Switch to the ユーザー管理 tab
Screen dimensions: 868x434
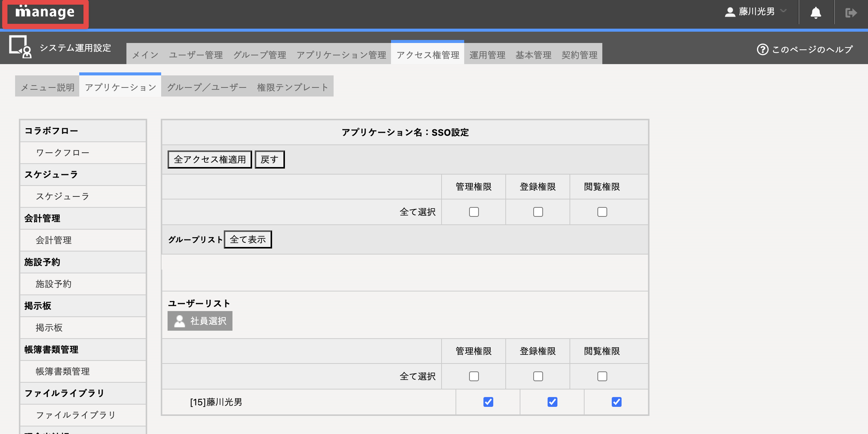click(x=196, y=55)
